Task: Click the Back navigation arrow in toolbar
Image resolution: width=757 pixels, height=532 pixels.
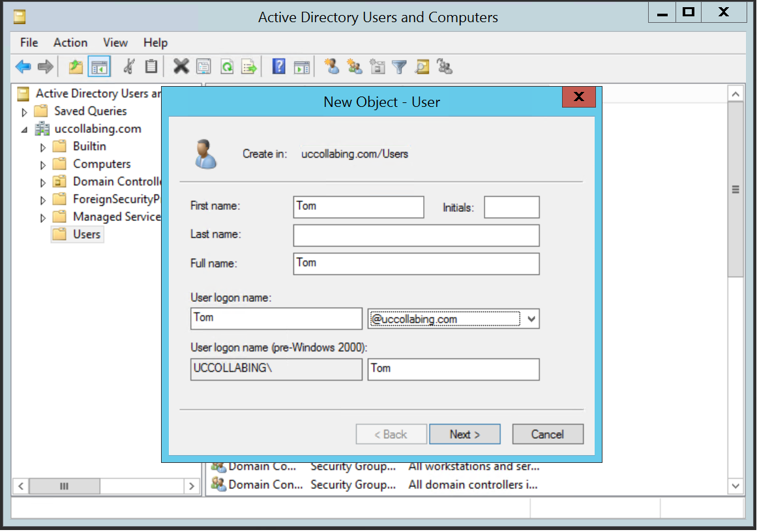Action: 23,66
